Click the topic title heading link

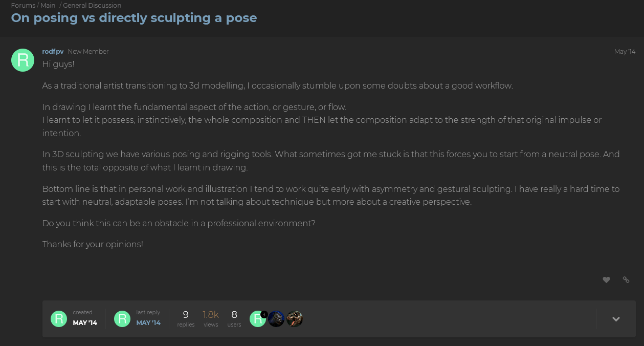[134, 18]
